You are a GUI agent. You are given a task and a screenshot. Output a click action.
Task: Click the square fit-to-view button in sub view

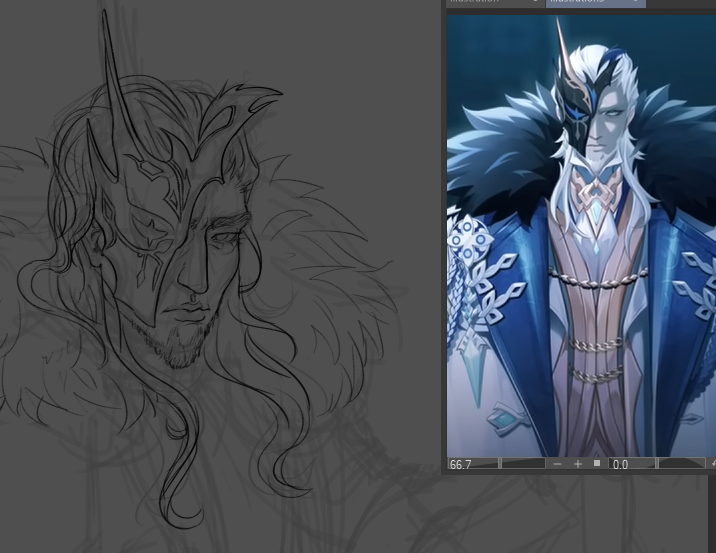coord(597,463)
